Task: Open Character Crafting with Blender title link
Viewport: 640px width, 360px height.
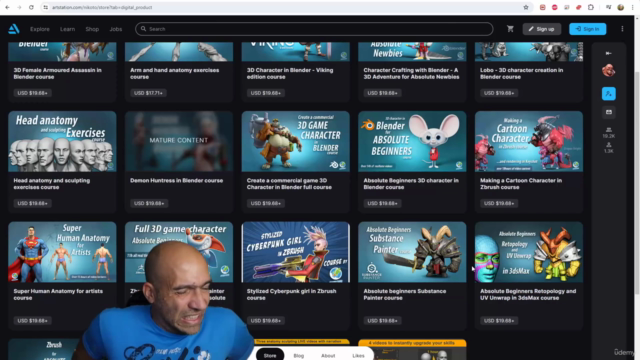Action: 411,73
